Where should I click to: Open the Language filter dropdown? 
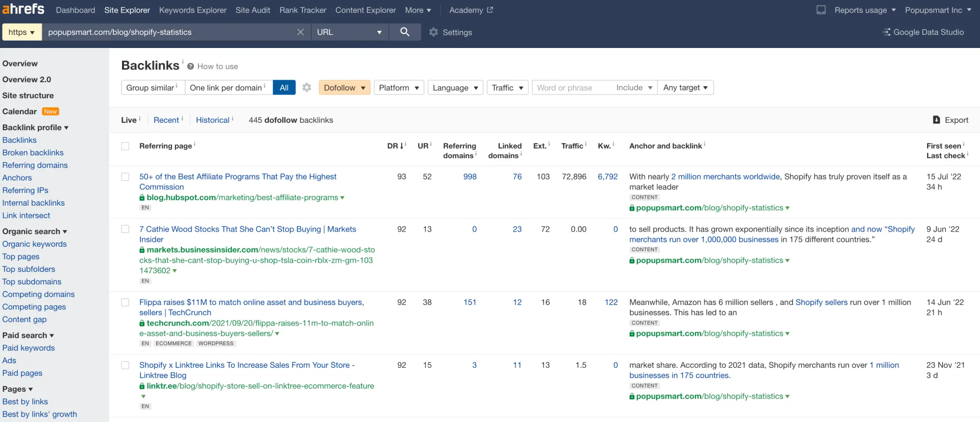(455, 88)
